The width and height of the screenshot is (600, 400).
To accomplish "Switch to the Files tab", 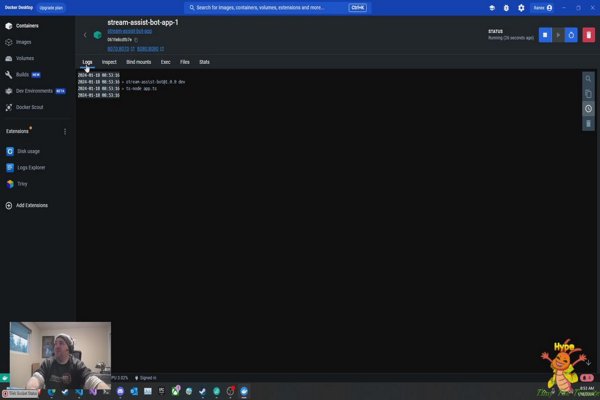I will 185,62.
